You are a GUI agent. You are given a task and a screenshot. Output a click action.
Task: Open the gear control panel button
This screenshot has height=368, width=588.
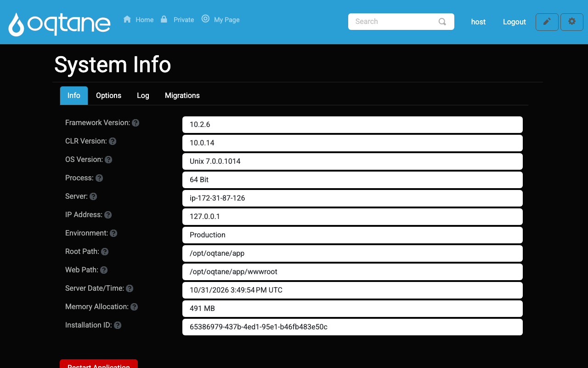tap(572, 22)
